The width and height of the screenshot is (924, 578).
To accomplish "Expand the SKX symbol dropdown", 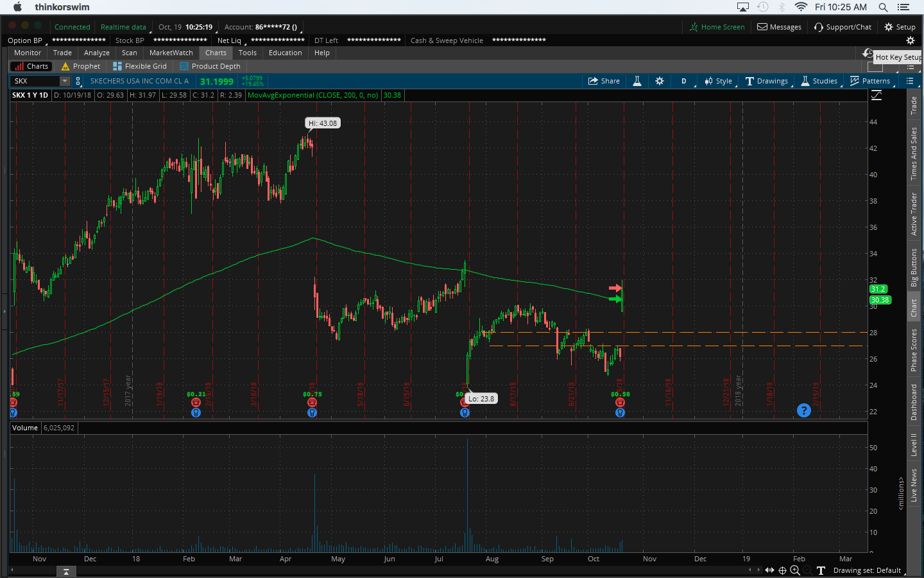I will click(65, 81).
